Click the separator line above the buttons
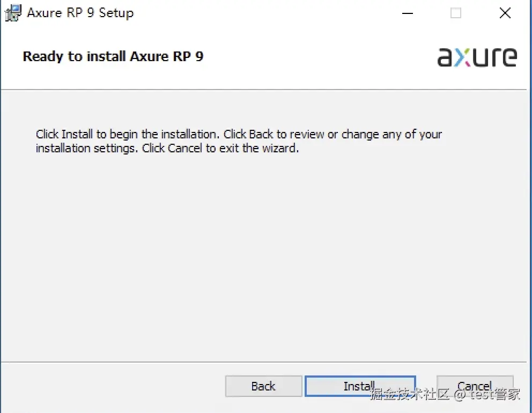 266,362
